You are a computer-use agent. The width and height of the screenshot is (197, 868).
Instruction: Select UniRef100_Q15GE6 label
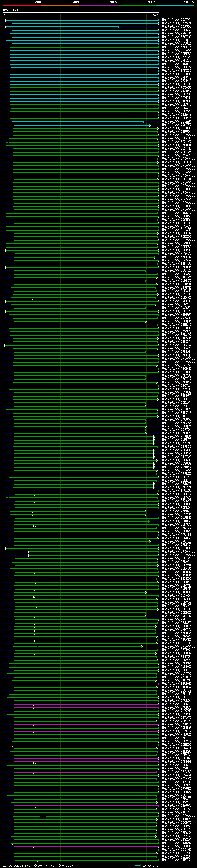(x=176, y=43)
